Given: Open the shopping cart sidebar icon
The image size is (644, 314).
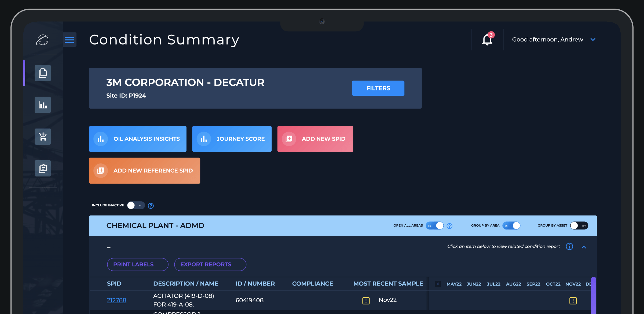Looking at the screenshot, I should click(x=43, y=137).
